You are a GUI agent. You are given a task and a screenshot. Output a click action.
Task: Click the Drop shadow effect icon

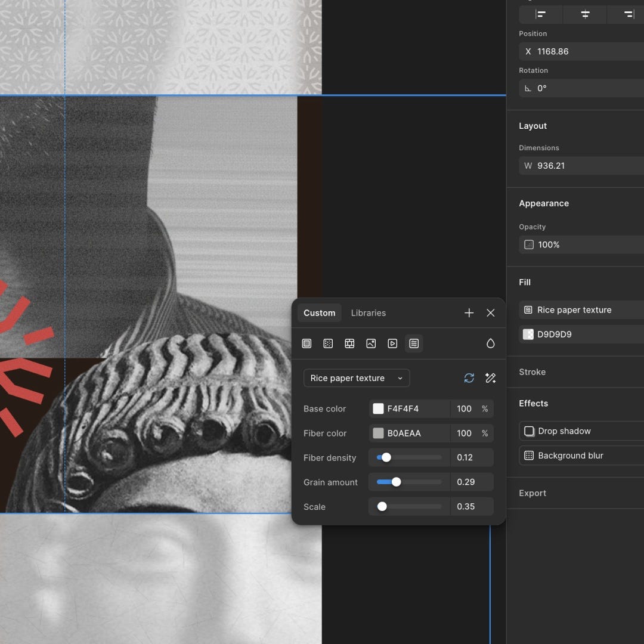[529, 431]
